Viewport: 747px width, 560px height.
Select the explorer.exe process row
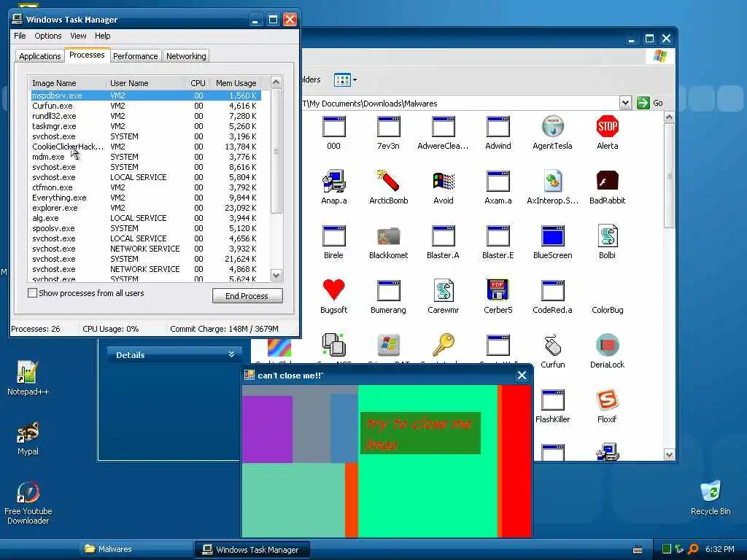click(x=145, y=208)
